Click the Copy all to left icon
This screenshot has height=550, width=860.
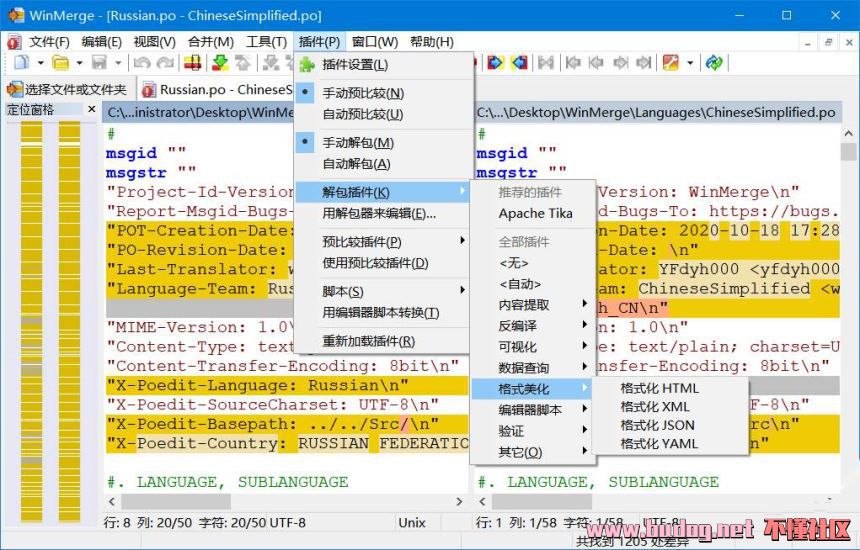click(x=519, y=63)
